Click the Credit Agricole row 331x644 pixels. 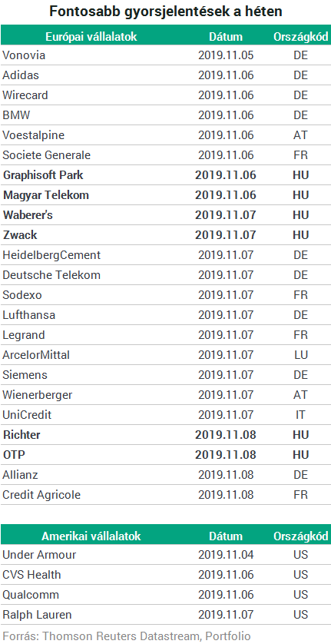(166, 494)
